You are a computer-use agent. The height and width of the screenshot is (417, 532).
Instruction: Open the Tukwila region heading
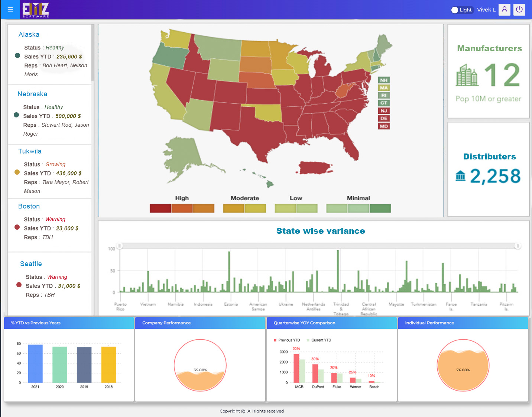click(x=30, y=151)
